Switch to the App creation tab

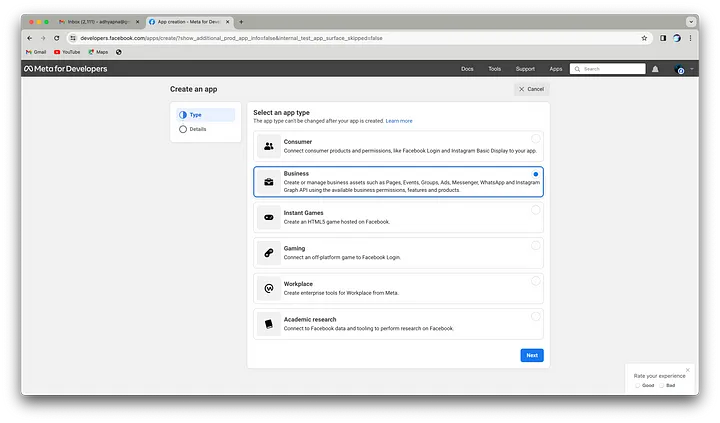point(189,22)
